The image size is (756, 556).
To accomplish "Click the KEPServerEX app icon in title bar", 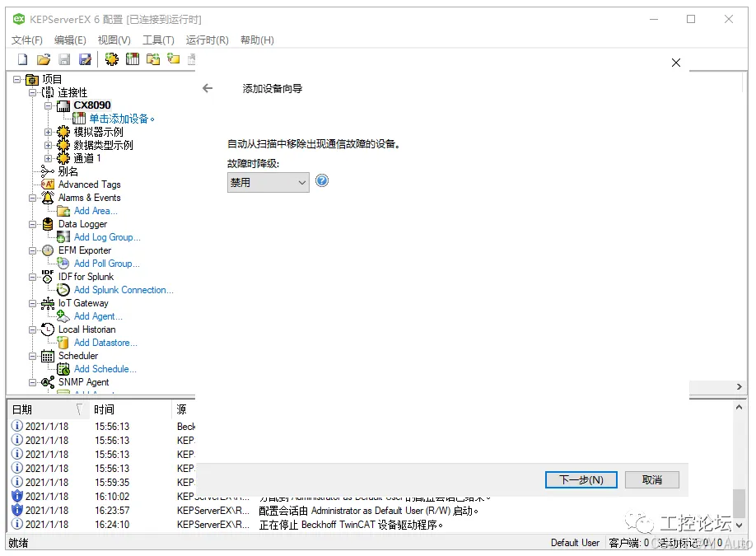I will pos(19,19).
